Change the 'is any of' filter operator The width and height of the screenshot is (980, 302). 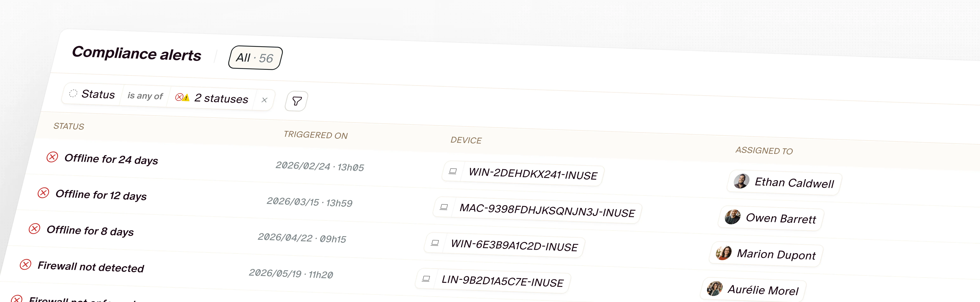145,96
